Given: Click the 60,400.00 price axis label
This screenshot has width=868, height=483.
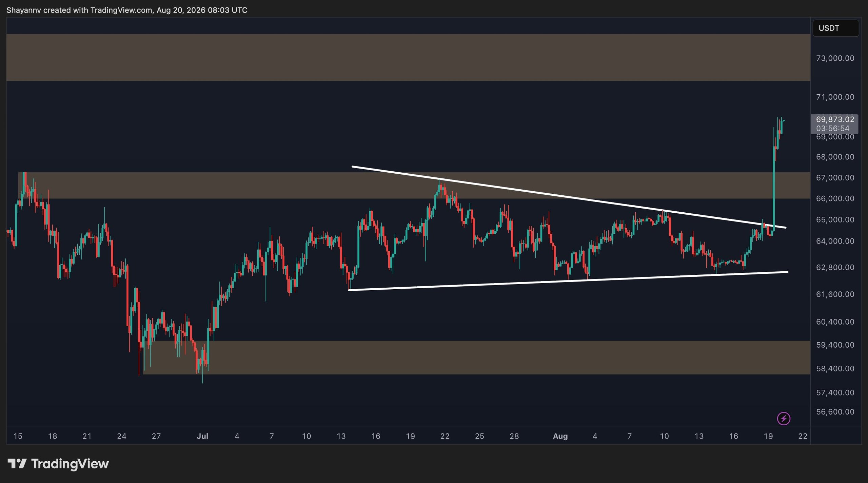Looking at the screenshot, I should (835, 322).
